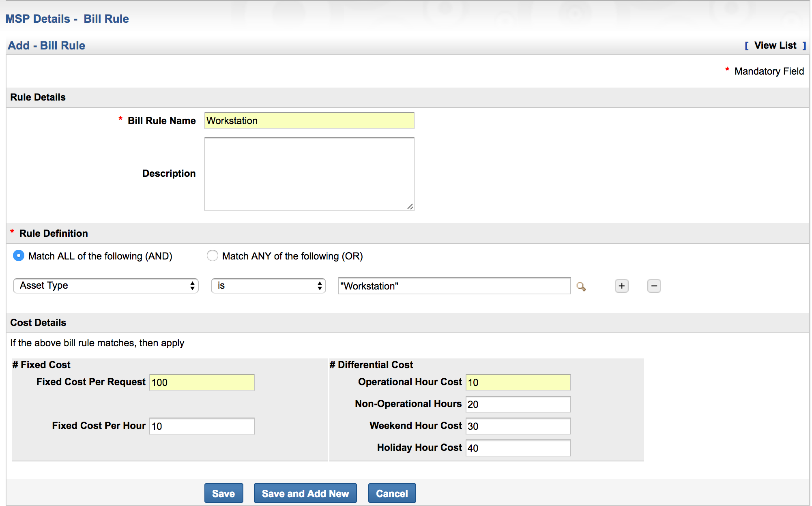Click the Weekend Hour Cost field
Image resolution: width=812 pixels, height=506 pixels.
coord(518,426)
